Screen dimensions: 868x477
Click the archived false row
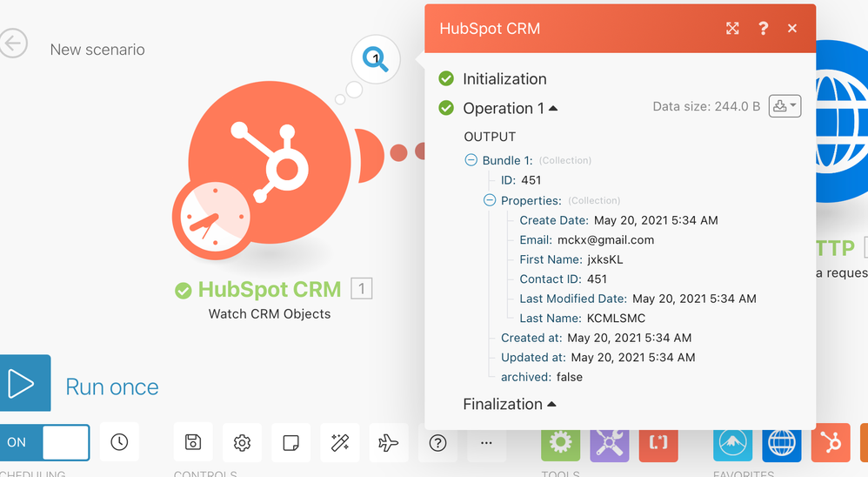click(541, 377)
